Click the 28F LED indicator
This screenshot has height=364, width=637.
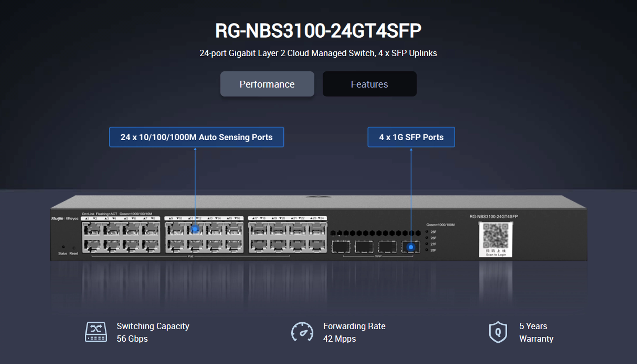(427, 250)
